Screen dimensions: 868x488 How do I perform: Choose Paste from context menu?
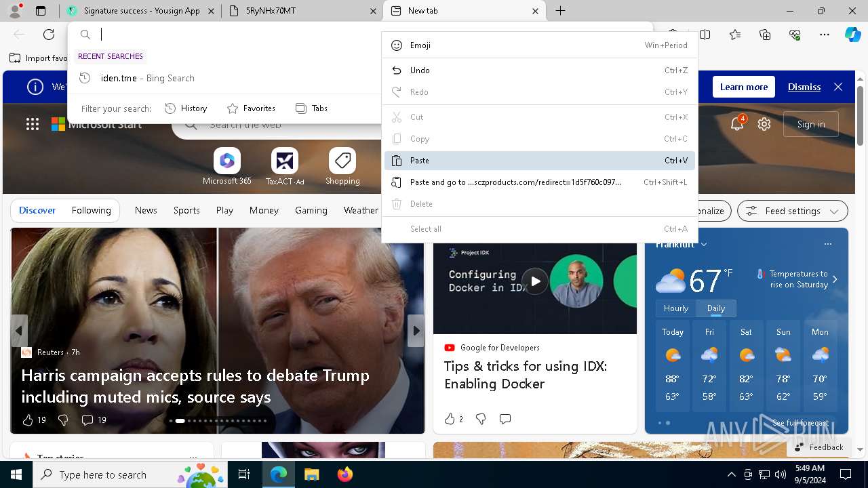pyautogui.click(x=540, y=161)
